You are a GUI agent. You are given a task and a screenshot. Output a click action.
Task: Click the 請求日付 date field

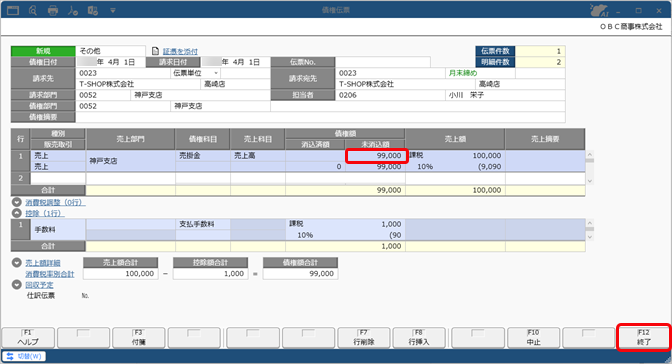236,62
